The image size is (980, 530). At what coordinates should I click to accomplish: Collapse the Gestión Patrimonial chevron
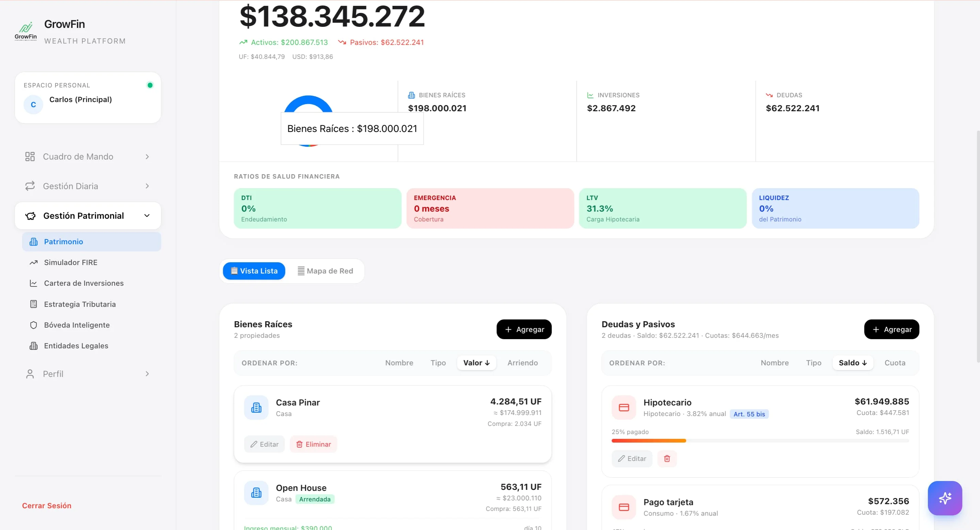(147, 216)
